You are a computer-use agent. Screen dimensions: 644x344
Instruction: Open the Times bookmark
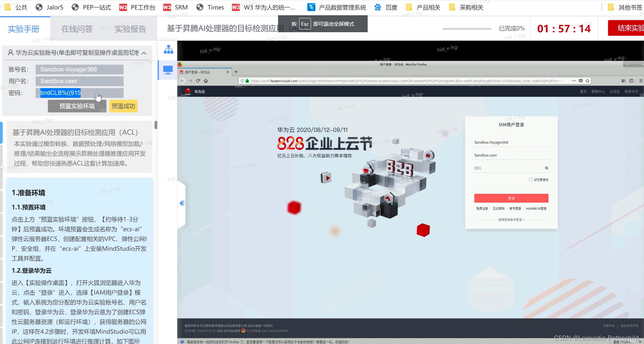pyautogui.click(x=210, y=7)
